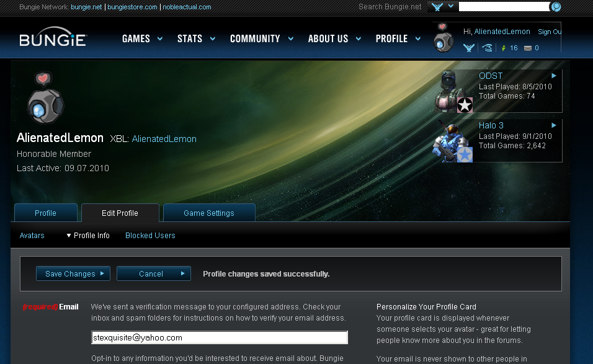The image size is (593, 364).
Task: Expand the arrow next to COMMUNITY
Action: click(x=290, y=38)
